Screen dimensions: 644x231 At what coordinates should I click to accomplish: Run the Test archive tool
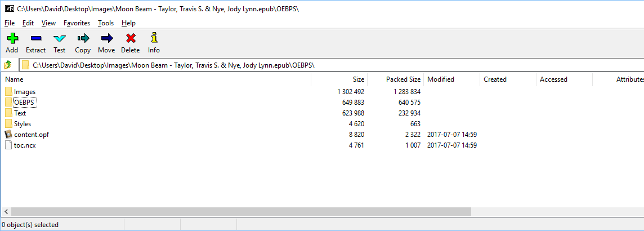[x=60, y=38]
